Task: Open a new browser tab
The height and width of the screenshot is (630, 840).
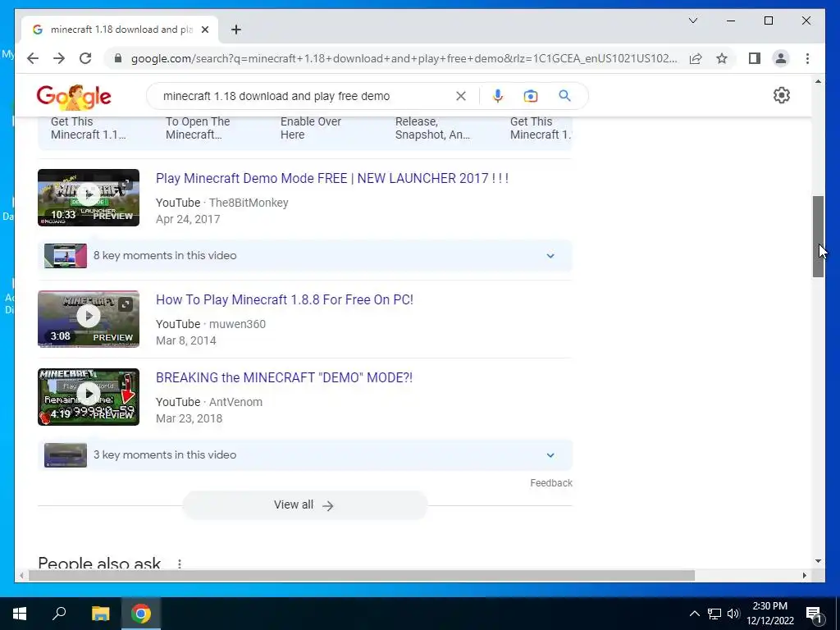Action: [236, 30]
